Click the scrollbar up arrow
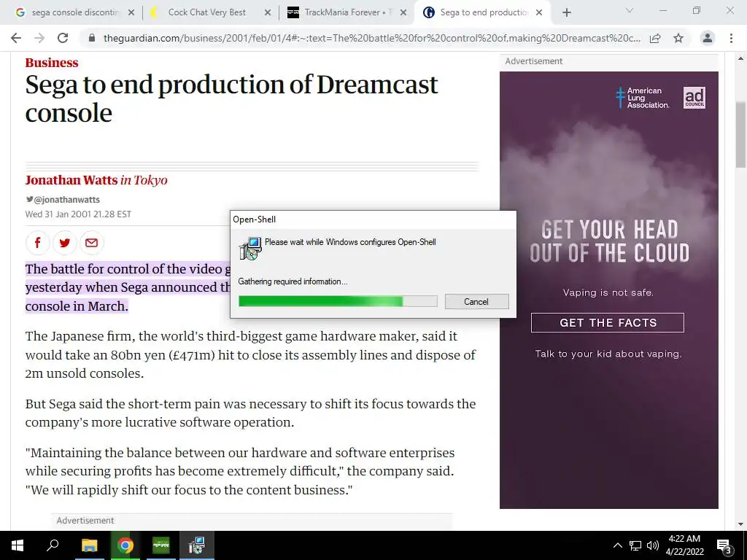This screenshot has width=747, height=560. (740, 59)
